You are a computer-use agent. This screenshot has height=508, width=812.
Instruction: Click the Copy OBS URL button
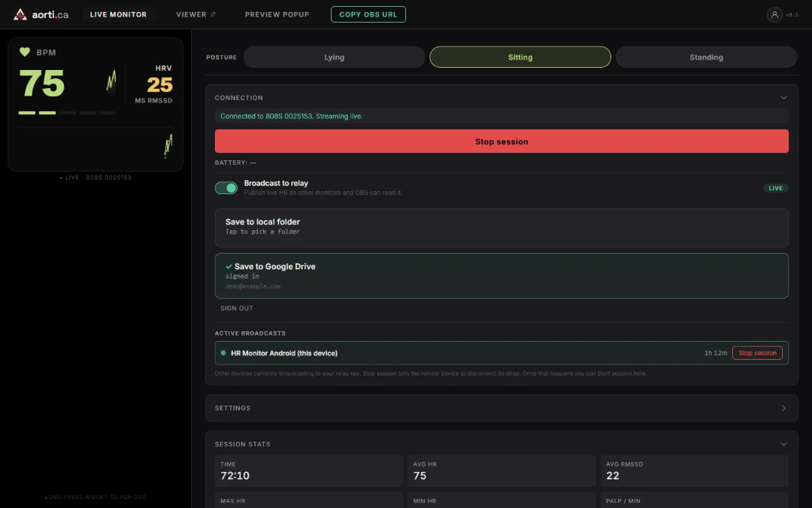pos(368,14)
